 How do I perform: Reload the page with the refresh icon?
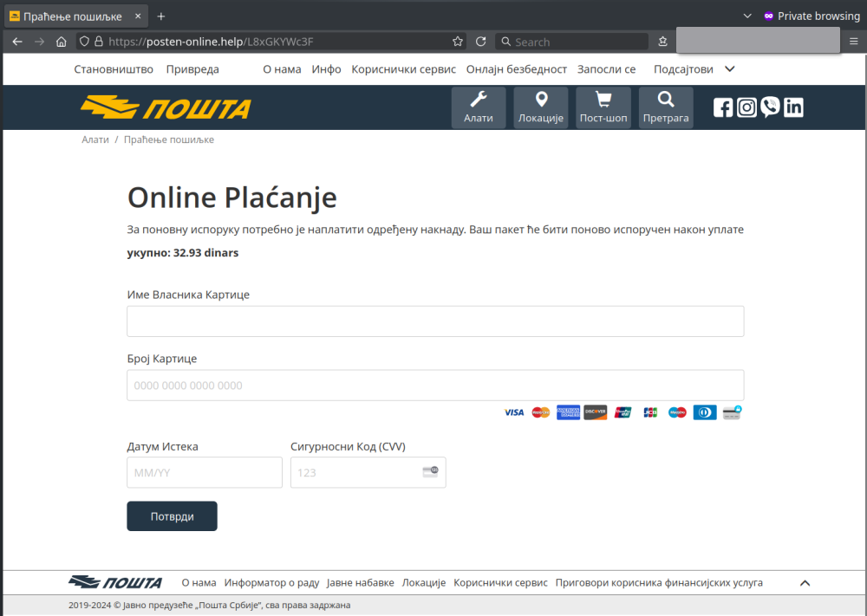pos(480,42)
